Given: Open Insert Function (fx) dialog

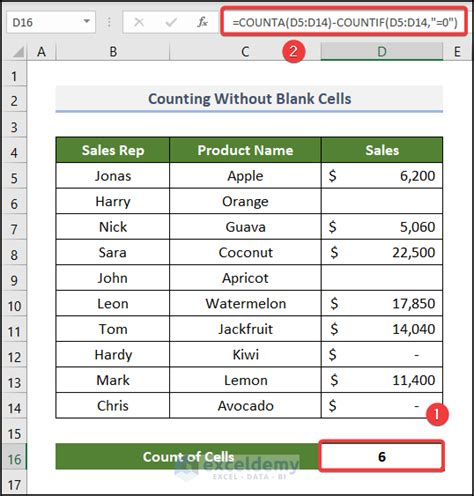Looking at the screenshot, I should 202,22.
